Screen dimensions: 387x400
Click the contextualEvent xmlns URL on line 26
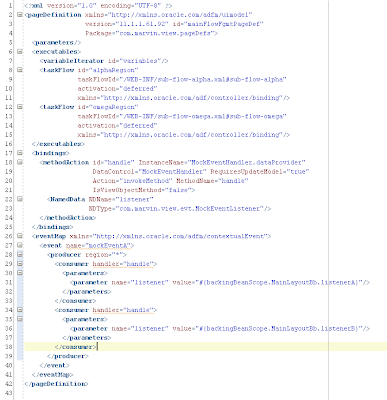pyautogui.click(x=180, y=236)
